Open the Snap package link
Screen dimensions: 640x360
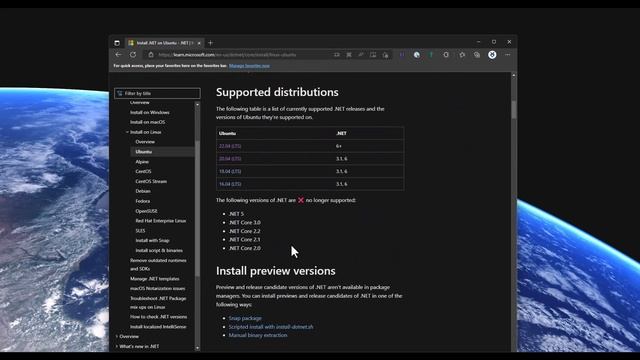[x=245, y=318]
